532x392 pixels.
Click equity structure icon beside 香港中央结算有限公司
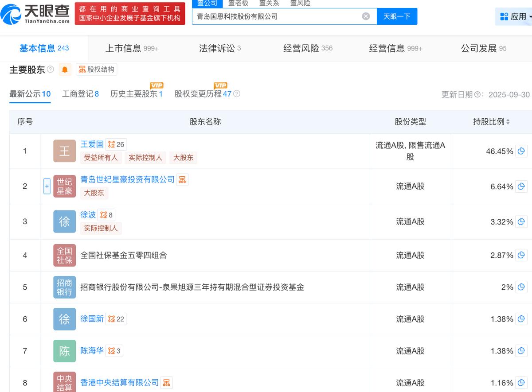tap(166, 382)
